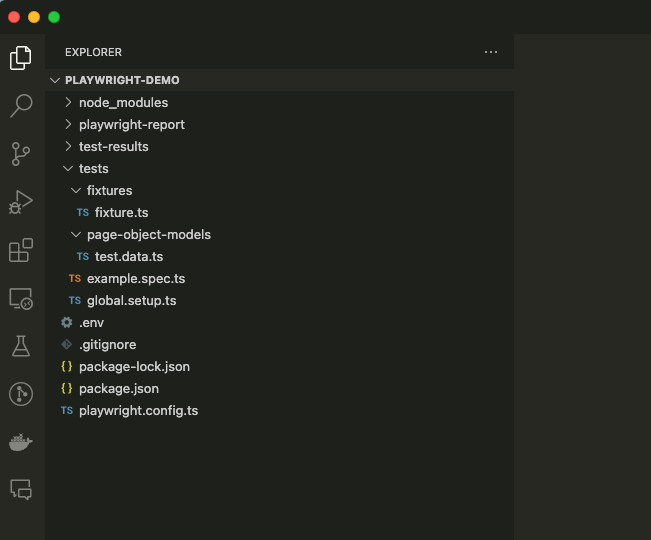Open the Source Control view icon
Image resolution: width=651 pixels, height=540 pixels.
tap(21, 154)
